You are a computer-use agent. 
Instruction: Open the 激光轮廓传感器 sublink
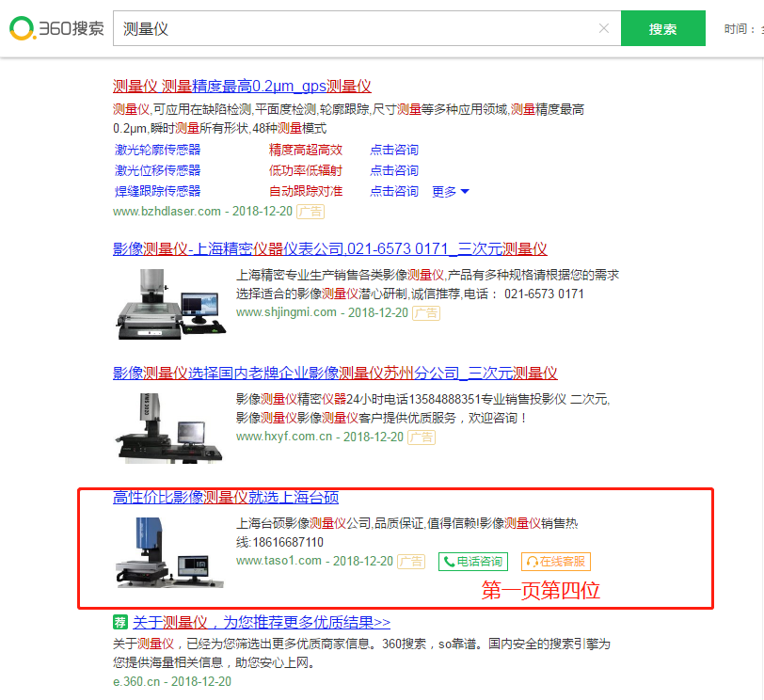157,150
